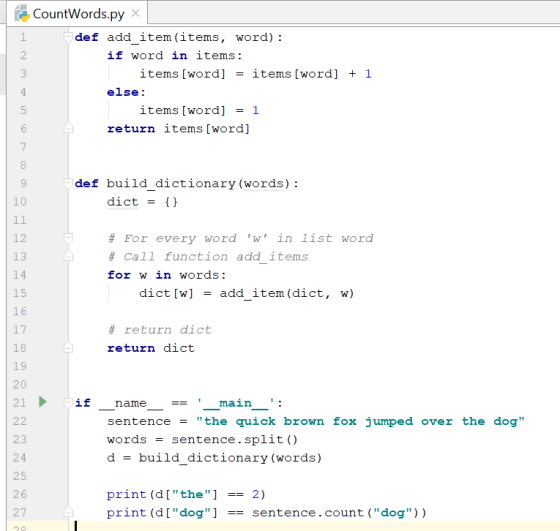
Task: Click the 'dict = {}' assignment
Action: point(142,202)
